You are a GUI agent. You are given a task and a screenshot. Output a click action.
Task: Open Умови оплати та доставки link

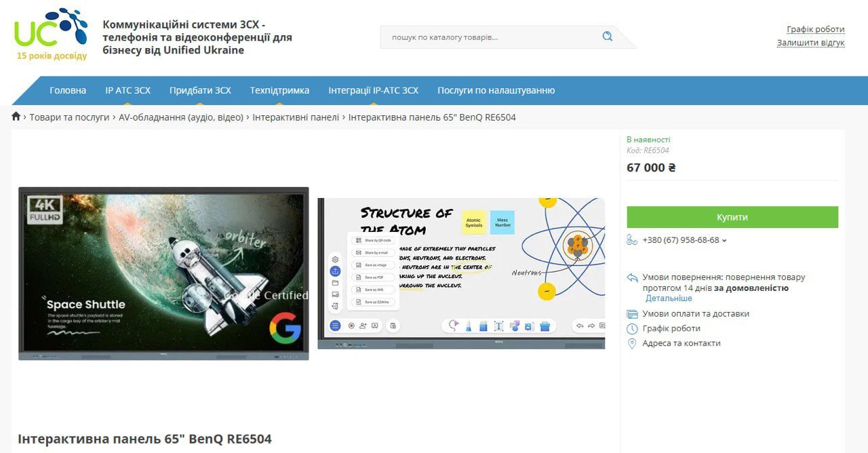pyautogui.click(x=696, y=314)
